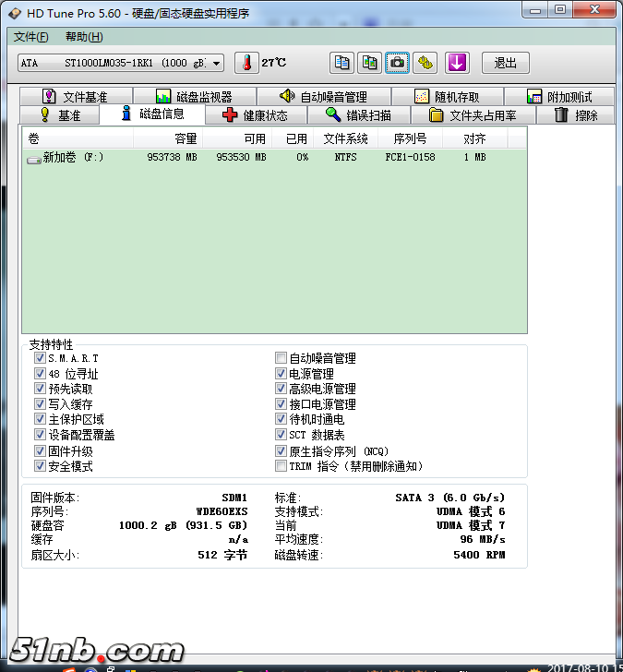Viewport: 623px width, 672px height.
Task: Click the 文件系统 column header
Action: click(345, 138)
